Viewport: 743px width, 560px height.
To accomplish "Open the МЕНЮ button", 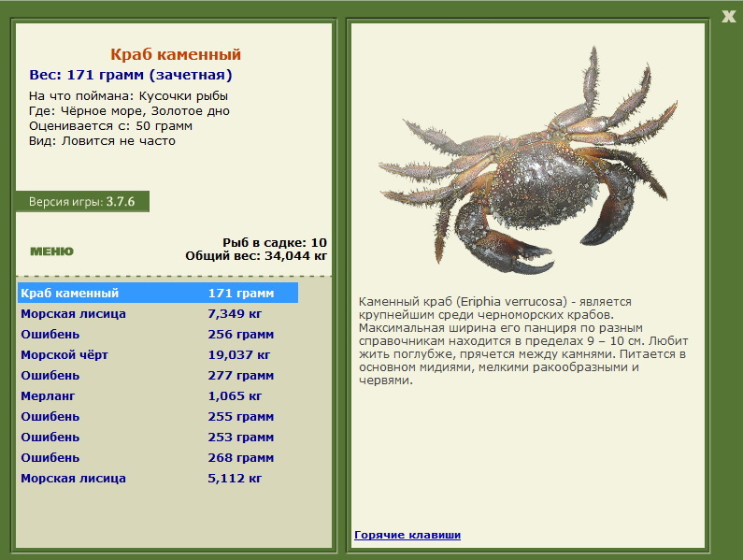I will (x=51, y=251).
